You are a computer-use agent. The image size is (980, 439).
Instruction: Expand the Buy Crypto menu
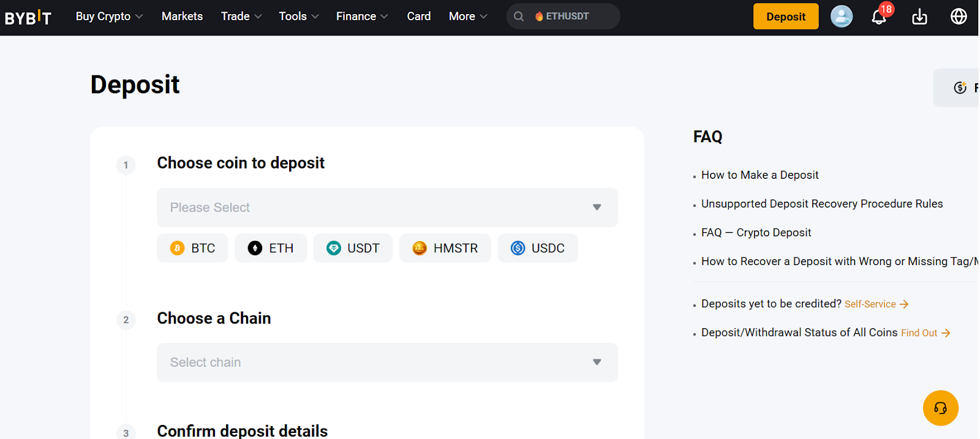coord(109,17)
